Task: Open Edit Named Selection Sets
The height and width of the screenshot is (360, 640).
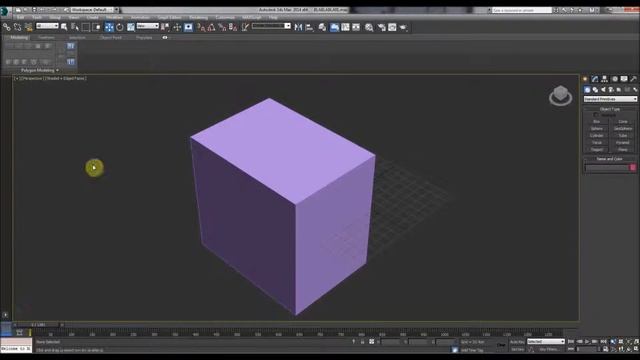Action: (x=245, y=27)
